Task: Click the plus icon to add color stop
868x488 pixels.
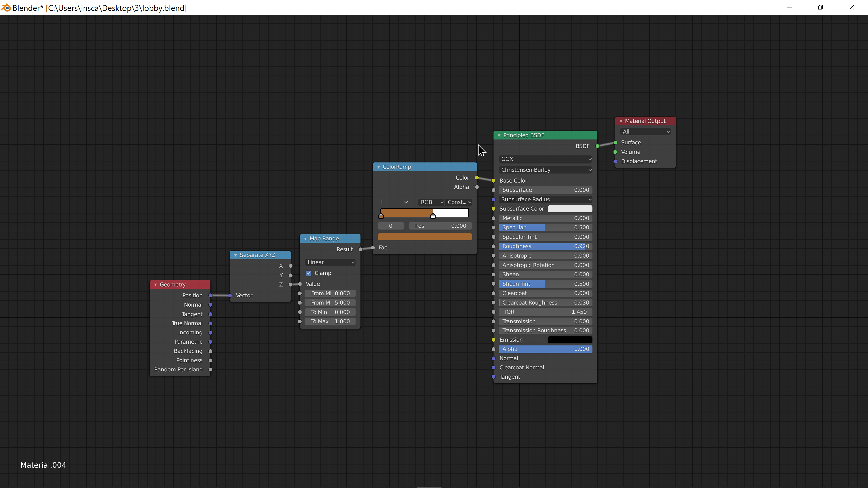Action: coord(382,202)
